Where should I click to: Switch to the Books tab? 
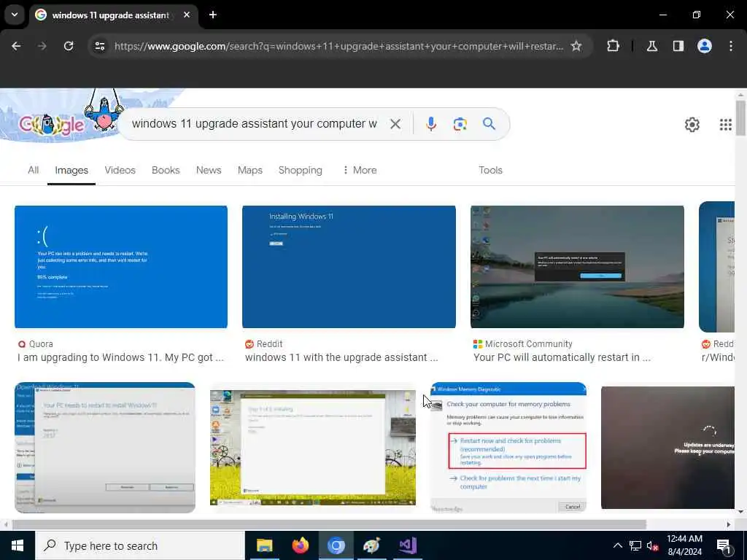pos(166,171)
